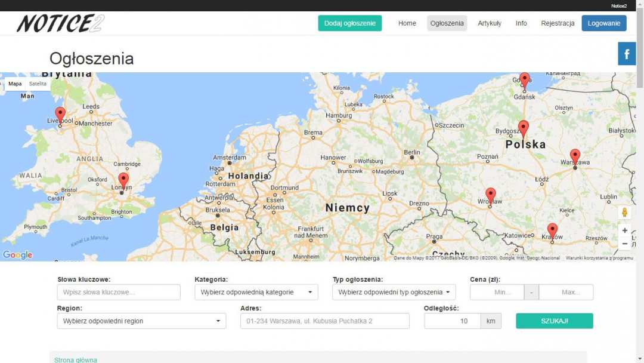Switch map to Satelita view
This screenshot has width=644, height=363.
click(38, 84)
